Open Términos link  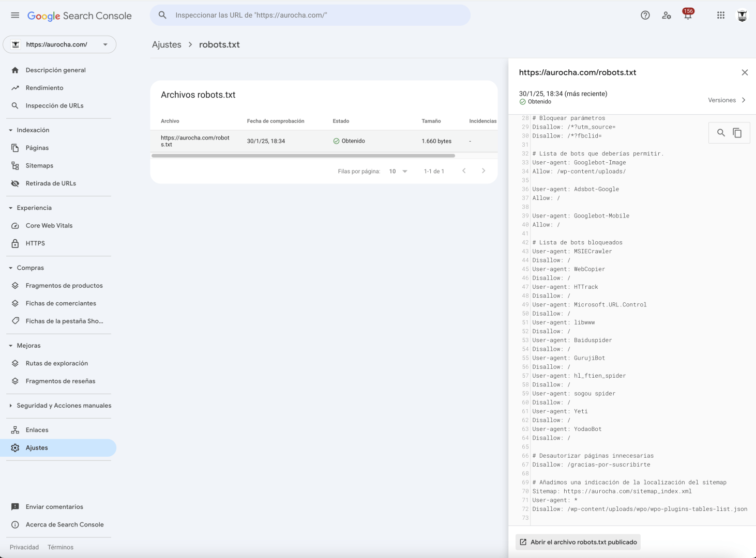(x=61, y=547)
